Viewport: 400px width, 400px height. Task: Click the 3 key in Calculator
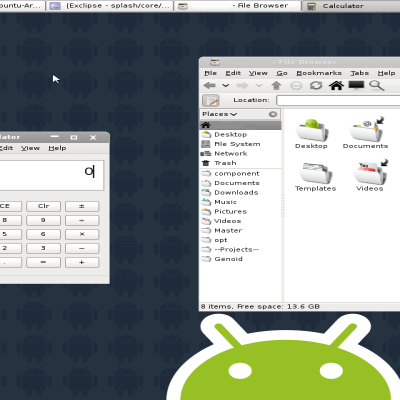[x=44, y=248]
